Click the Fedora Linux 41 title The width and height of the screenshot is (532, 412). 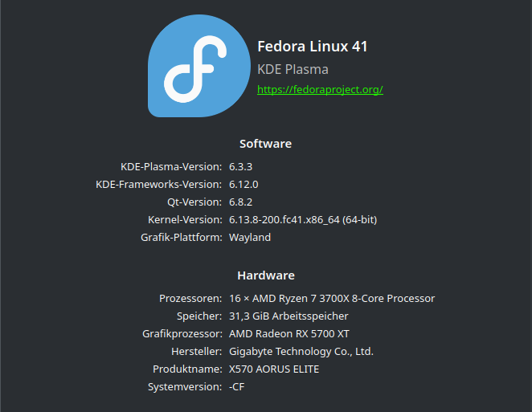coord(312,47)
